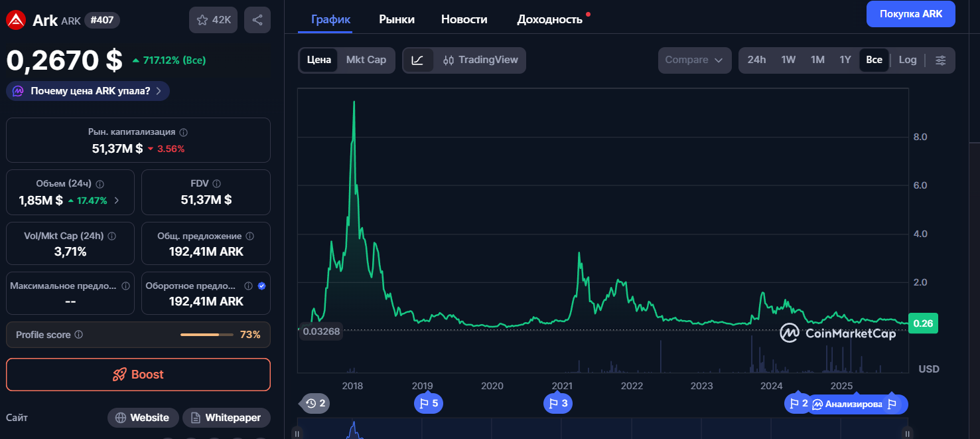This screenshot has height=439, width=980.
Task: Click the clock history marker showing 2
Action: pos(314,403)
